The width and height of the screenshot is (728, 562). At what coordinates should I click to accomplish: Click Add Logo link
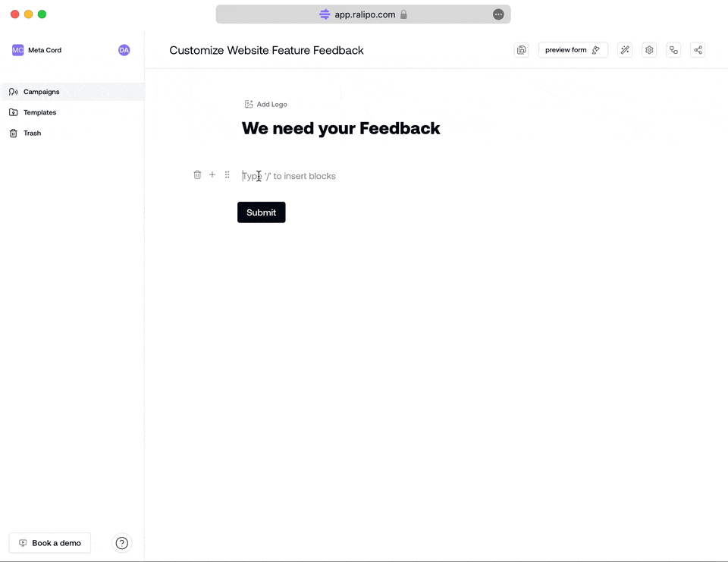[x=266, y=105]
